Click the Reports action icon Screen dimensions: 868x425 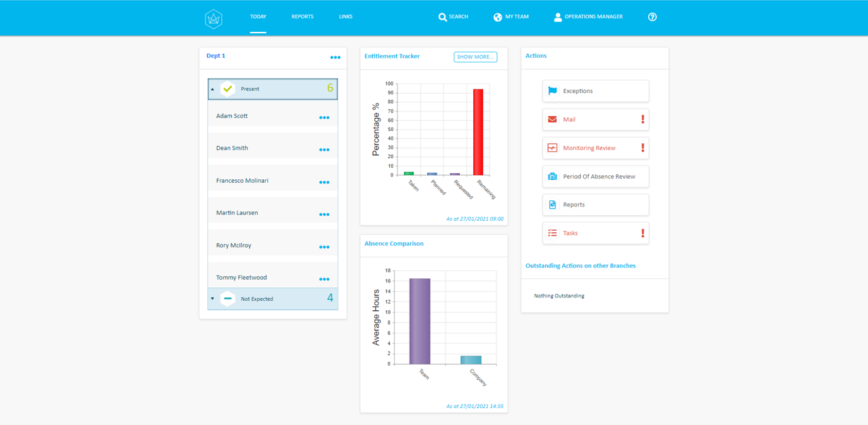[x=552, y=204]
